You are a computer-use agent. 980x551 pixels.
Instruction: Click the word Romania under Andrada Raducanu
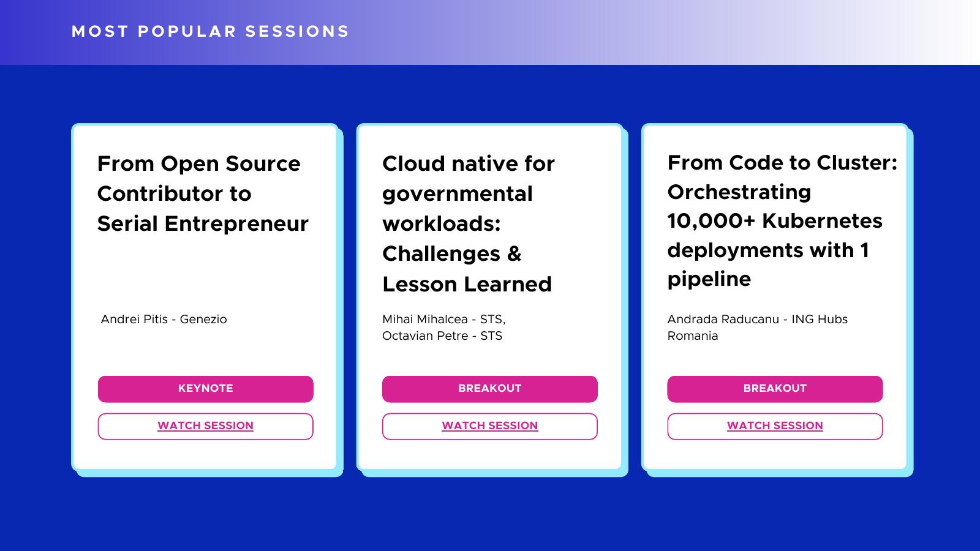pos(692,336)
